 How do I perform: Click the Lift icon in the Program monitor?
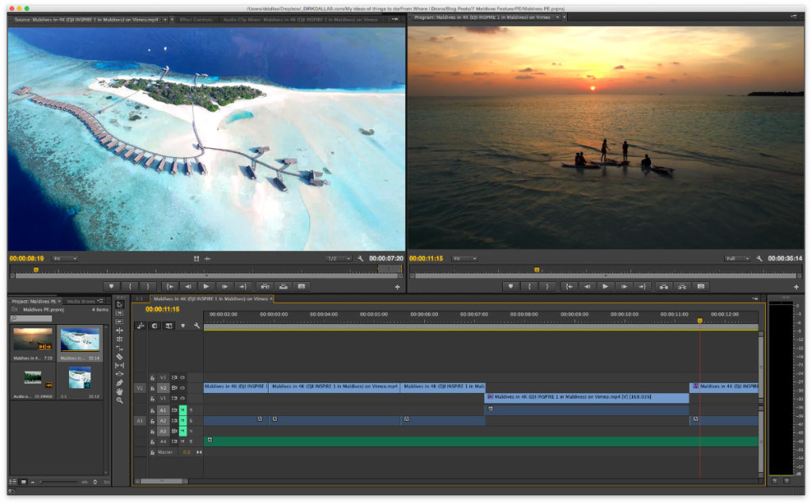[x=665, y=286]
